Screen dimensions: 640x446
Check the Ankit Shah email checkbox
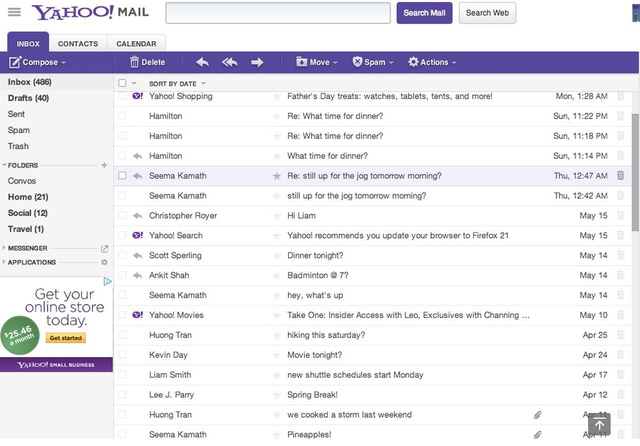122,275
